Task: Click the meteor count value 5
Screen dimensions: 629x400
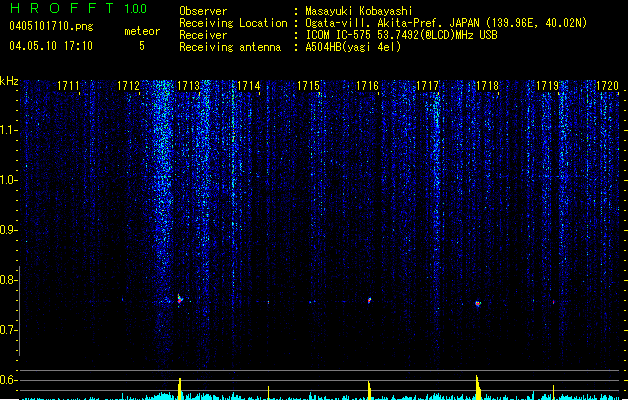Action: click(142, 46)
